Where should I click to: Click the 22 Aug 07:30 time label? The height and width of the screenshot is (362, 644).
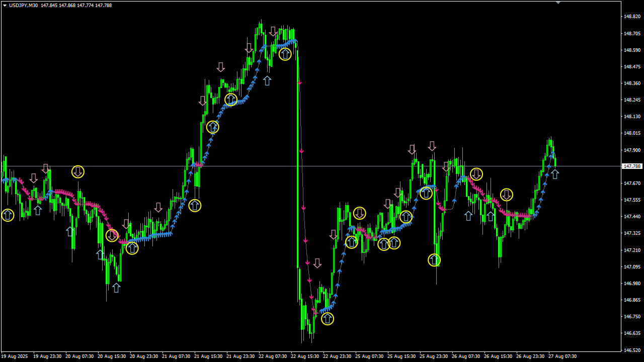pyautogui.click(x=273, y=356)
